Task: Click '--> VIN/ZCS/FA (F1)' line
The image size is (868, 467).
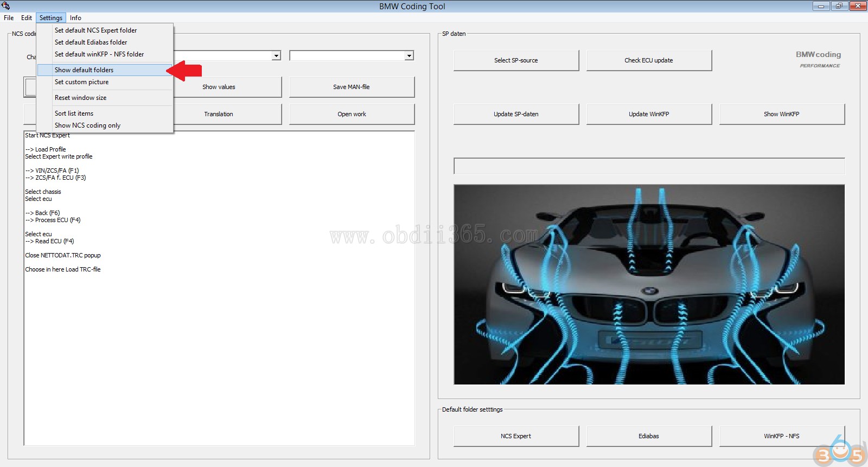Action: (x=52, y=171)
